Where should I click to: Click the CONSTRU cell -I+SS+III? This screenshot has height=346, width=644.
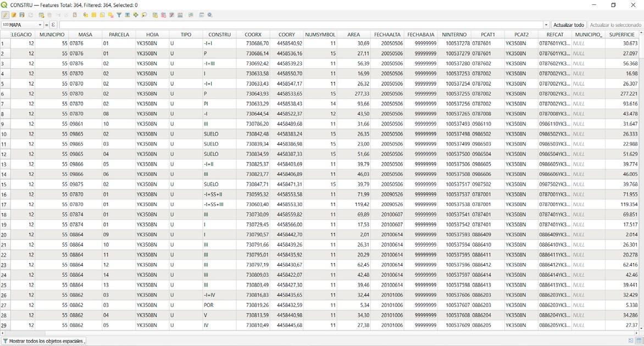219,204
